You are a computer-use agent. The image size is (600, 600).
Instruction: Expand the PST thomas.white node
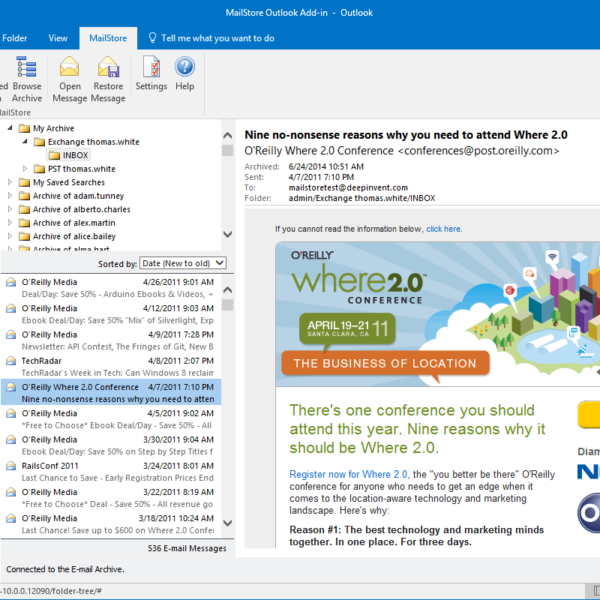click(x=25, y=168)
